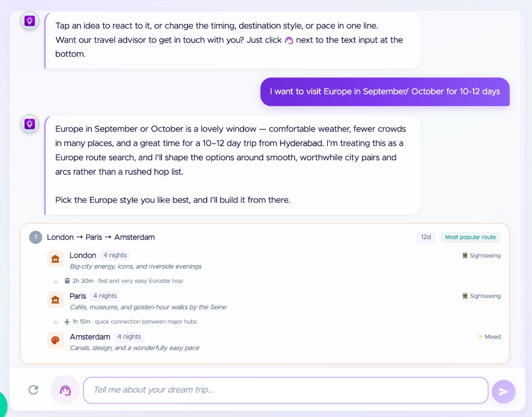Click the user message bubble about Europe
This screenshot has height=417, width=532.
point(385,92)
